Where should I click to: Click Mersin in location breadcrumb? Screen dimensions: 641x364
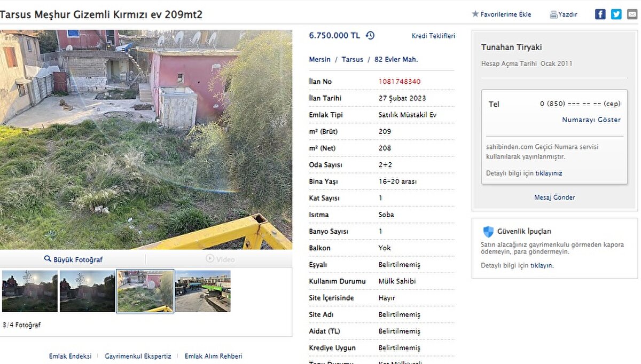click(320, 60)
